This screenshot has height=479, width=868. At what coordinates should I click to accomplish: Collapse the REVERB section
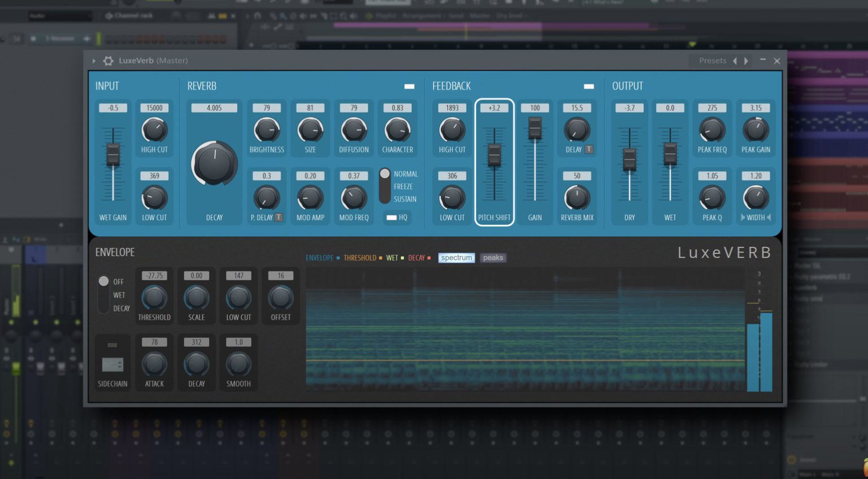click(409, 86)
